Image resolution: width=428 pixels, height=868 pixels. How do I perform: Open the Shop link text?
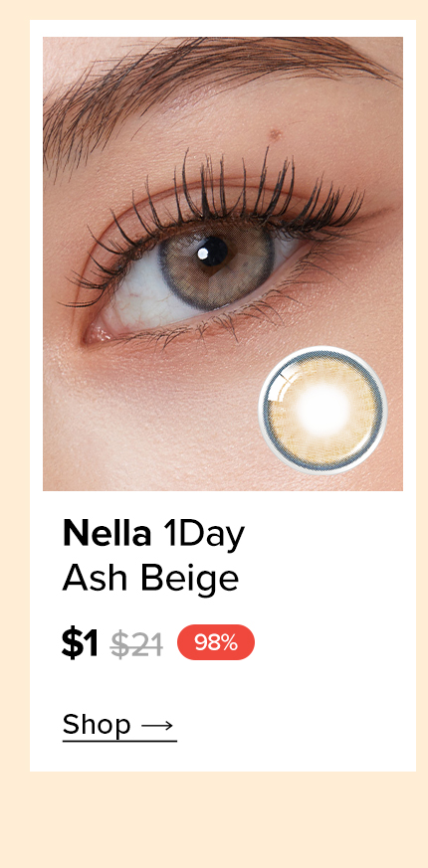pyautogui.click(x=97, y=724)
